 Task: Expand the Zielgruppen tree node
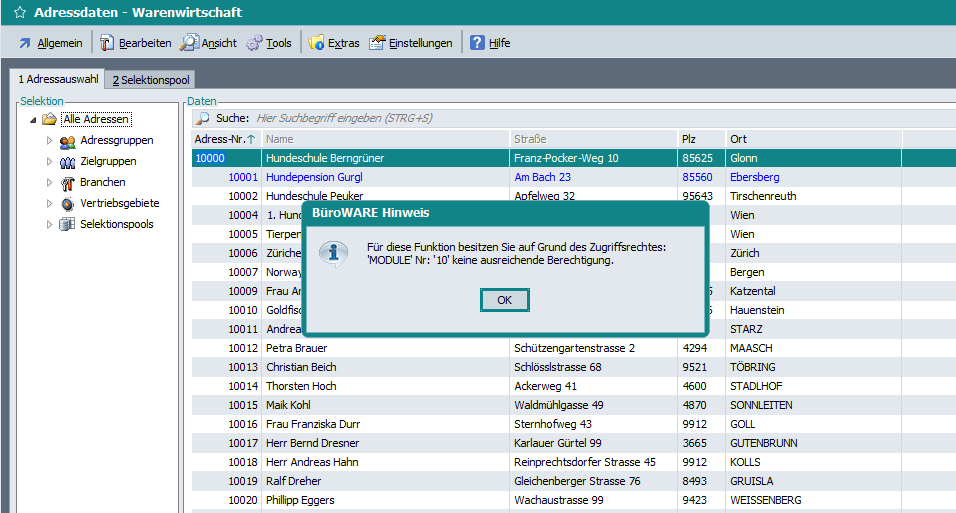tap(49, 161)
